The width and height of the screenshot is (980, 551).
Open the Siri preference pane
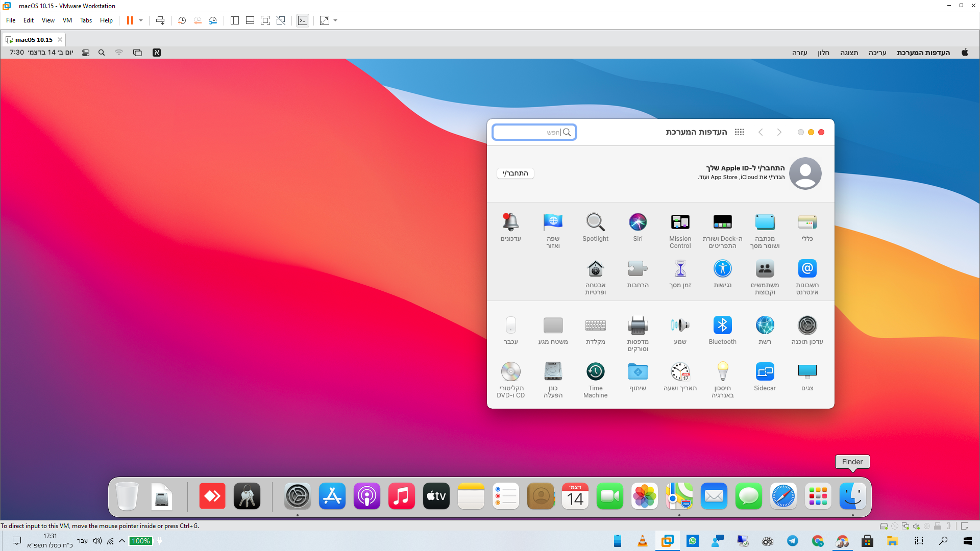point(638,228)
